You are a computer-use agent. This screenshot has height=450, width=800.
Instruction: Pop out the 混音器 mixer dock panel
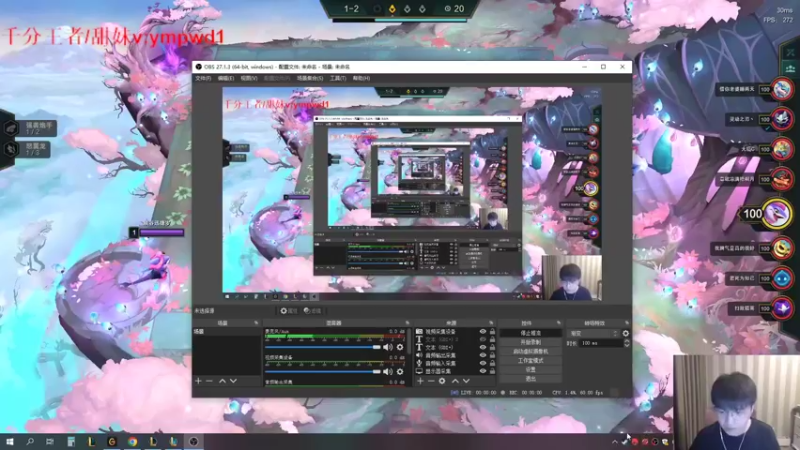click(x=407, y=323)
